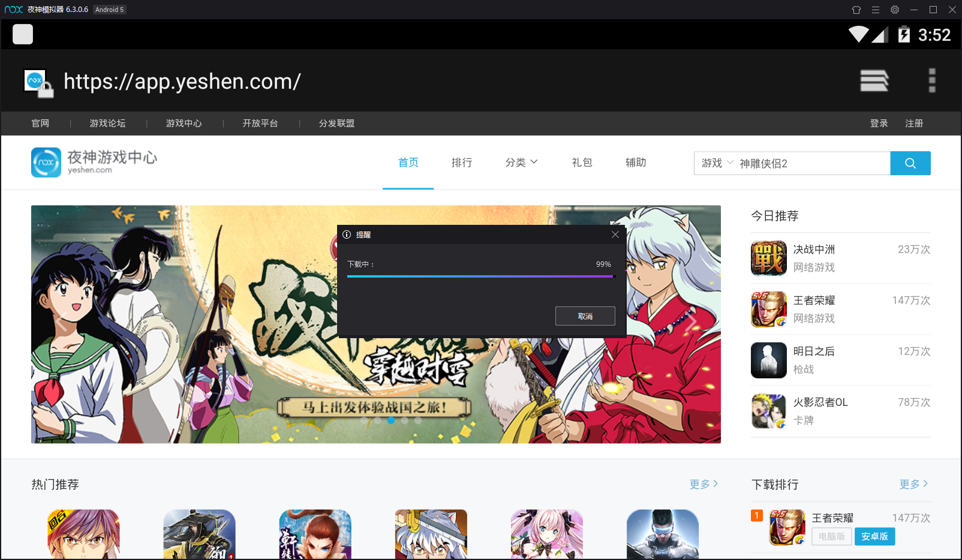This screenshot has width=962, height=560.
Task: Click the Wi-Fi status icon
Action: pos(859,34)
